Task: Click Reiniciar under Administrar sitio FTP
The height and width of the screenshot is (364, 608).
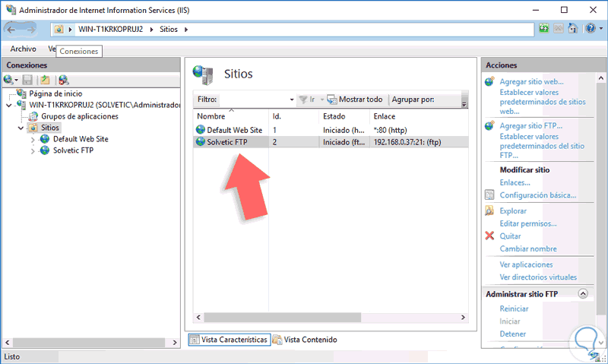Action: coord(514,309)
